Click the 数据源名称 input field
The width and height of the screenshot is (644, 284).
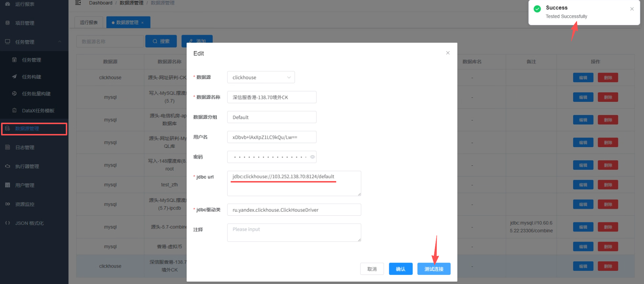(272, 97)
